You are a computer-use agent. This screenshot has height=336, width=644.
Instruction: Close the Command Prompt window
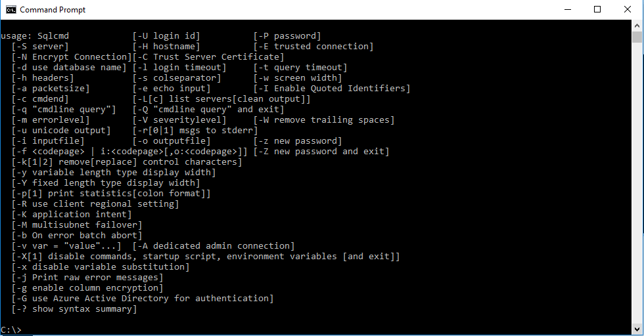pyautogui.click(x=628, y=10)
